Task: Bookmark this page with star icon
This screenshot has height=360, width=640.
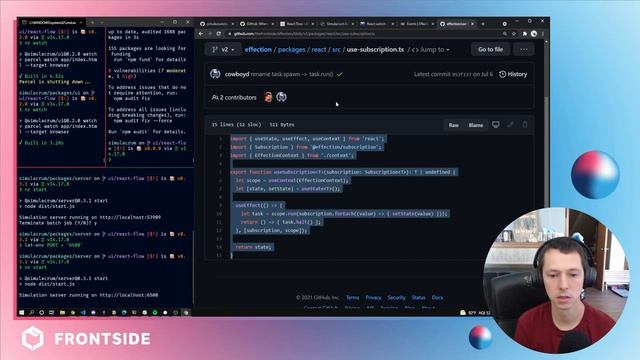Action: [x=514, y=34]
